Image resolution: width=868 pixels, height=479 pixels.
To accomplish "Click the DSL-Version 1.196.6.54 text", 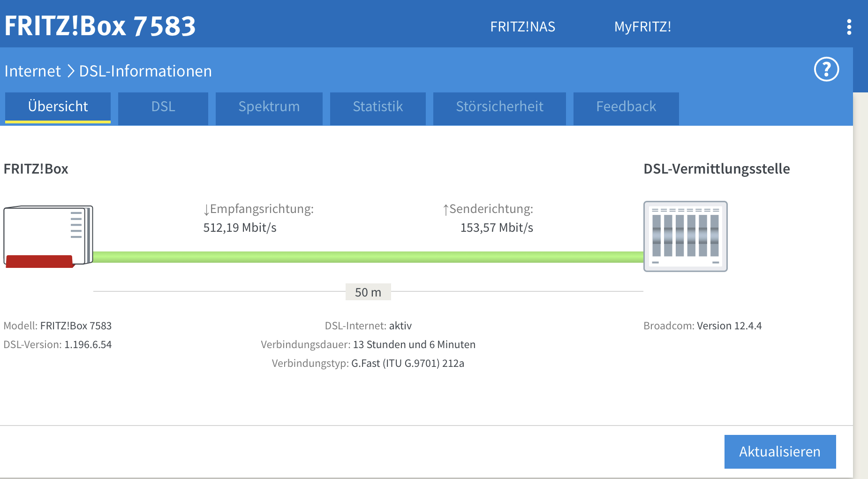I will pos(58,345).
